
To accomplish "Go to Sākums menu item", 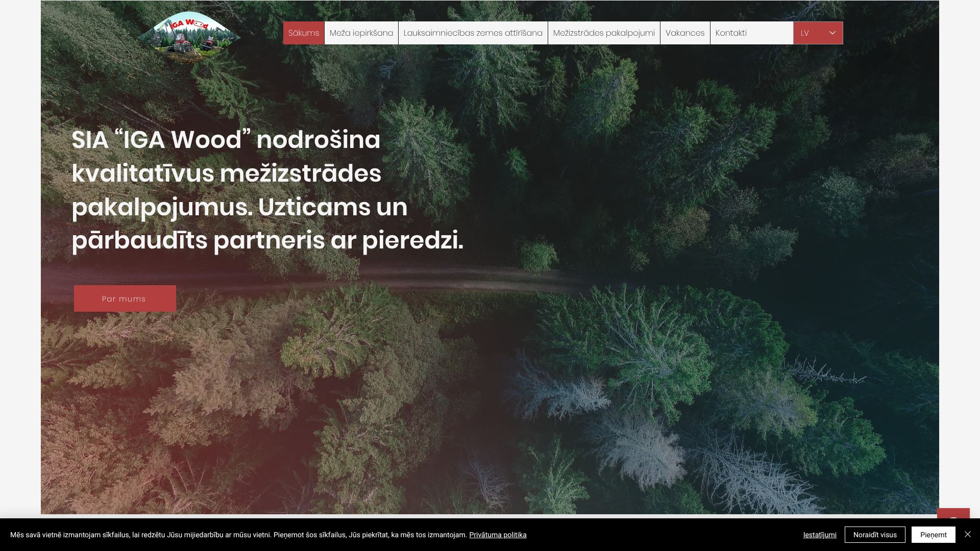I will coord(303,33).
